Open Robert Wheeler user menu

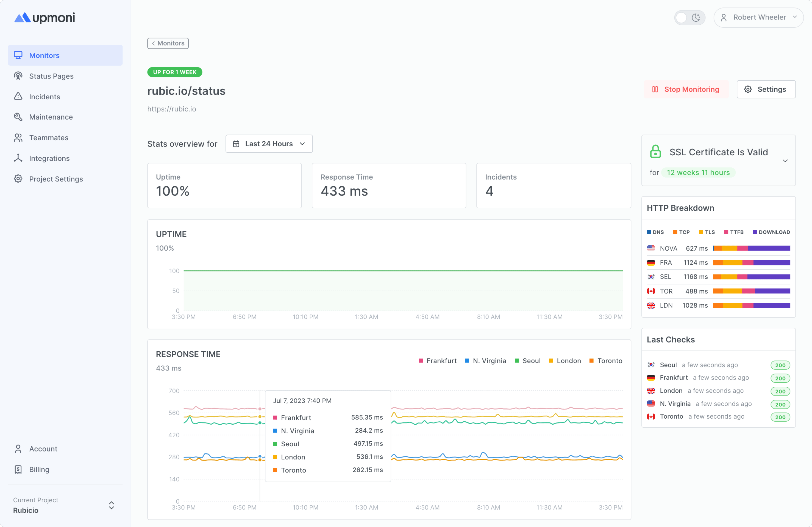pos(758,17)
